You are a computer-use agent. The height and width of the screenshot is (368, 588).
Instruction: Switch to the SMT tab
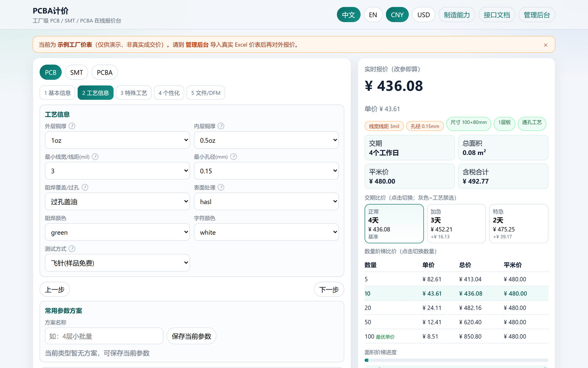(76, 72)
